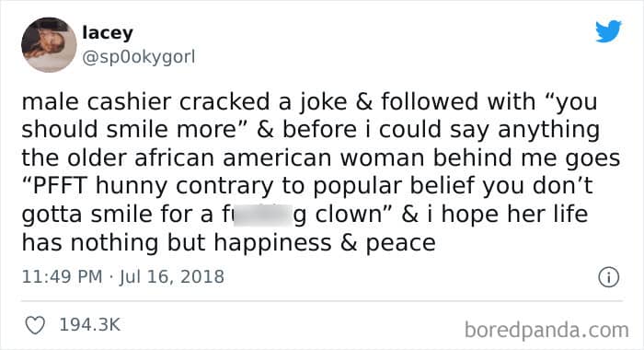Click the phrase "should smile more"
644x350 pixels.
[x=129, y=129]
